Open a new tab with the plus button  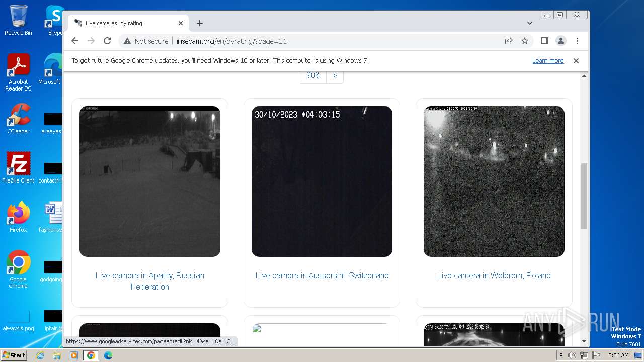pos(200,23)
